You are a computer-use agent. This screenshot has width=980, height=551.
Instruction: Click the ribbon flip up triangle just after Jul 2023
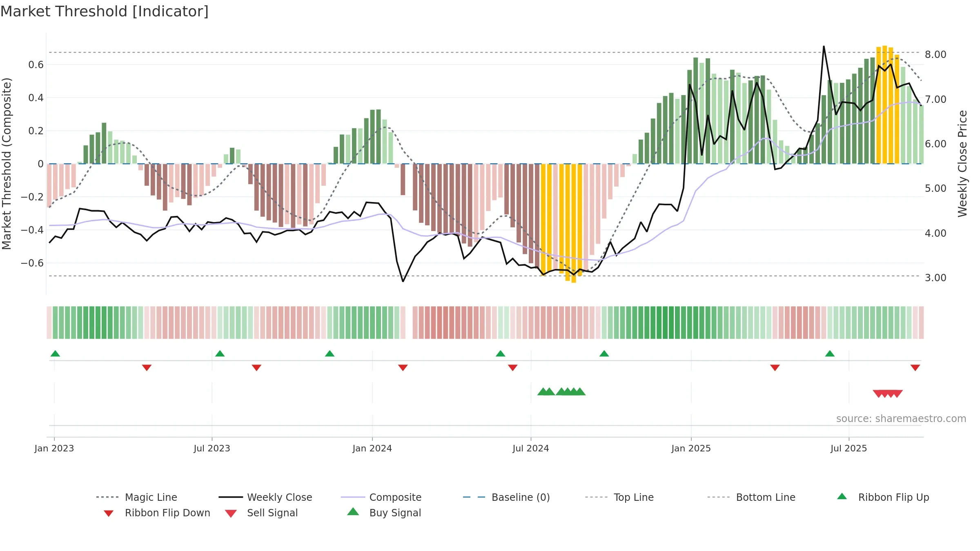coord(220,353)
